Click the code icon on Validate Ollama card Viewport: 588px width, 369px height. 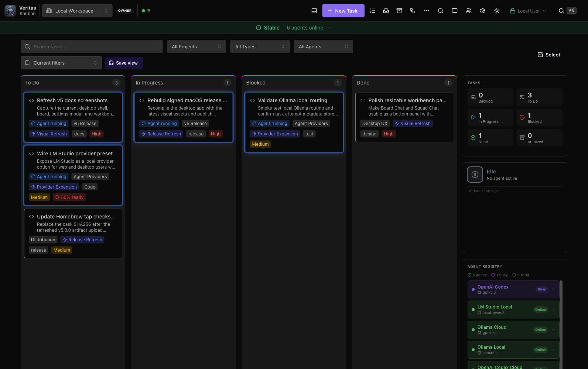252,100
